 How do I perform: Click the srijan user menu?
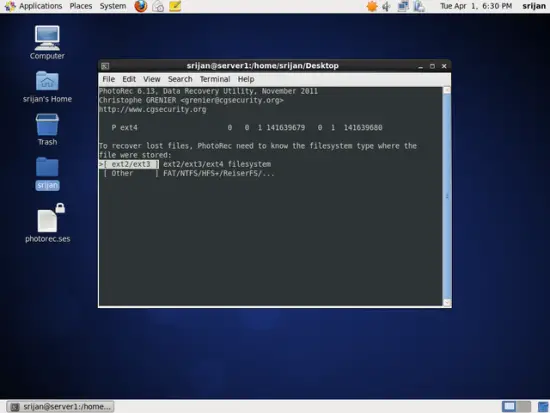pyautogui.click(x=534, y=6)
